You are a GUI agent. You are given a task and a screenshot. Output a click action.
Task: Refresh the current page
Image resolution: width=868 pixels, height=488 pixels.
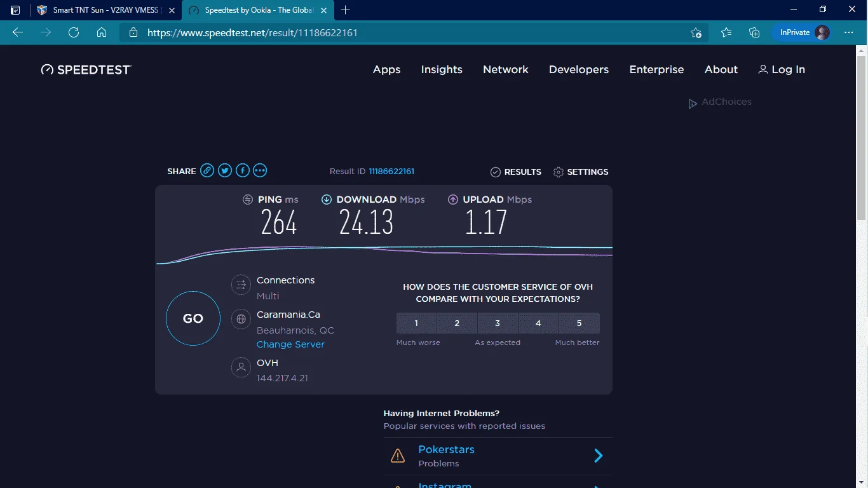pyautogui.click(x=74, y=32)
